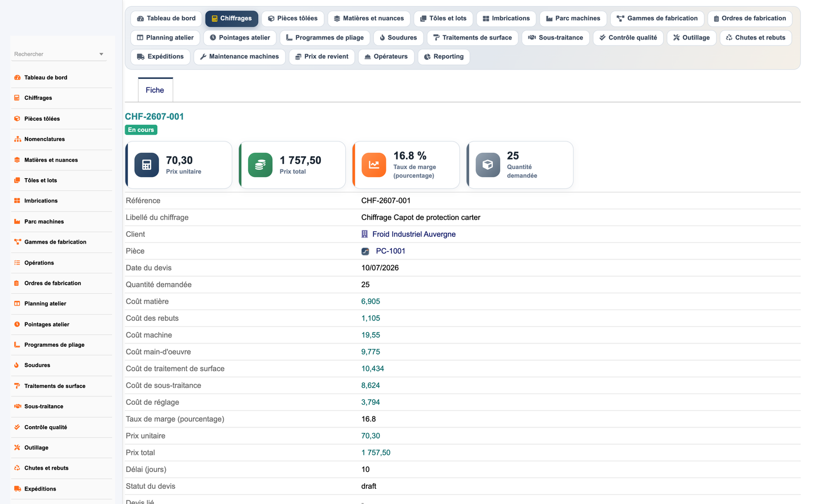Click the Parc machines factory icon in sidebar

tap(17, 222)
